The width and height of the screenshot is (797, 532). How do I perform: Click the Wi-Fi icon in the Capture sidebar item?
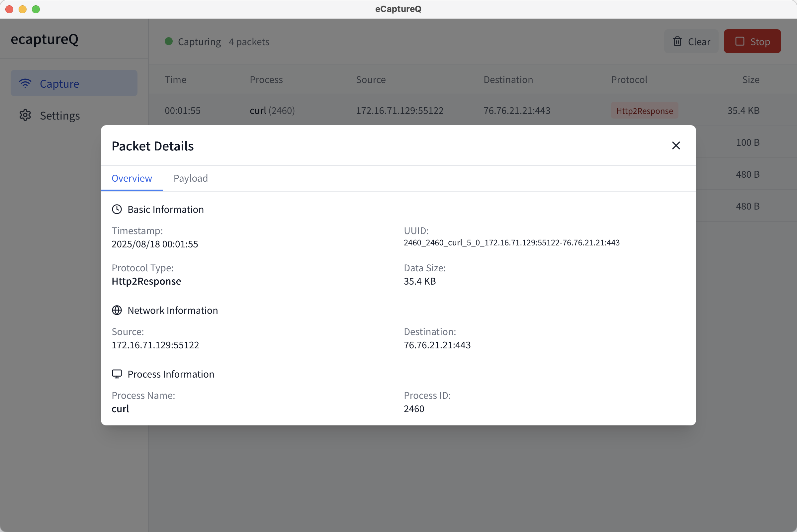(26, 83)
